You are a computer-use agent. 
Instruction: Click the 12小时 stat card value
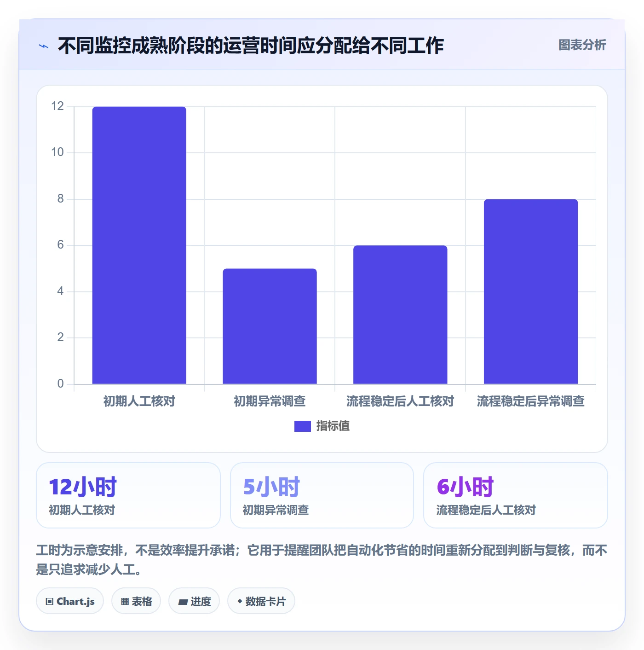[83, 487]
